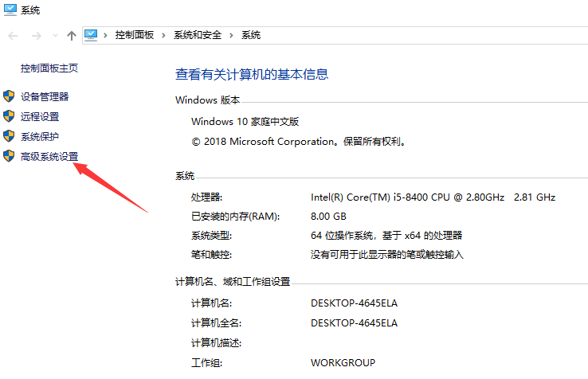The image size is (588, 379).
Task: Click the heading 查看有关计算机的基本信息
Action: pyautogui.click(x=252, y=74)
